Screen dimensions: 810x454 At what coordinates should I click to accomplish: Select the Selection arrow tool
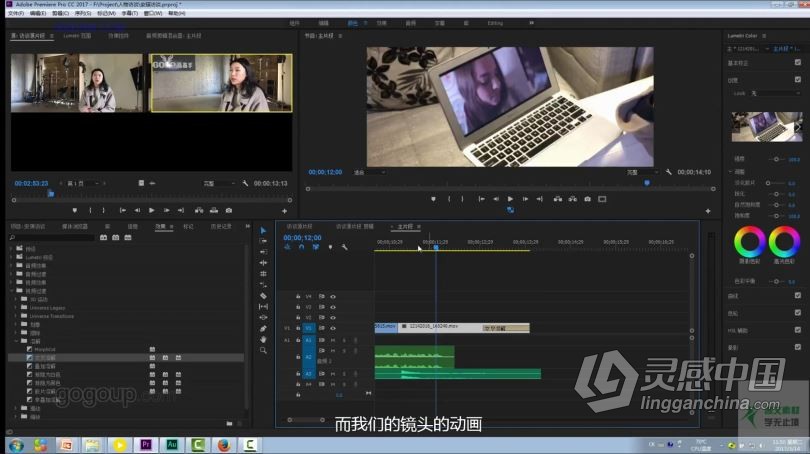(263, 230)
